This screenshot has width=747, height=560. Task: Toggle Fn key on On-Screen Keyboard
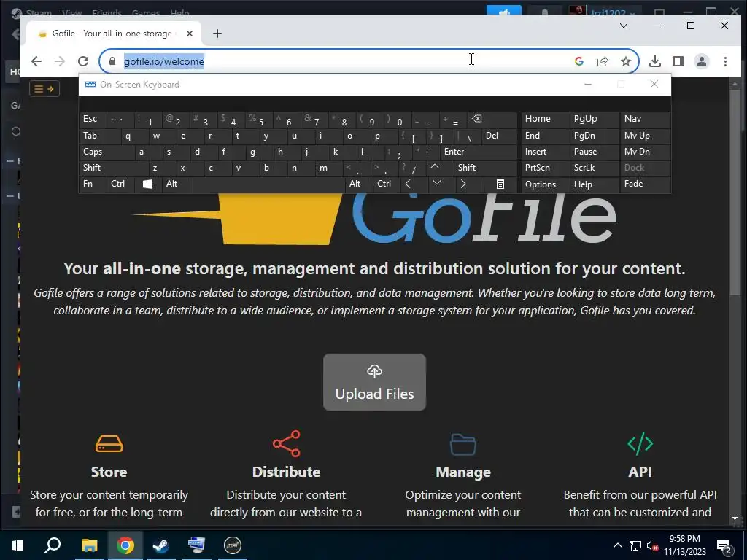coord(93,184)
